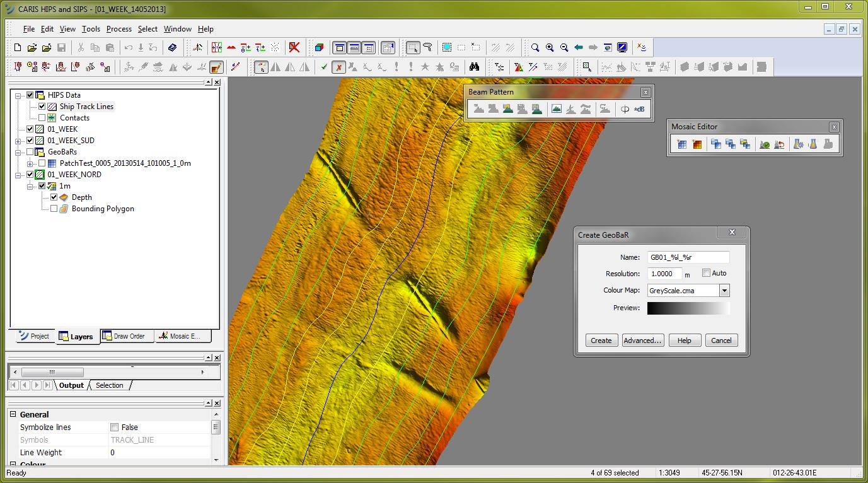Switch to the Project tab
The height and width of the screenshot is (483, 868).
point(34,336)
